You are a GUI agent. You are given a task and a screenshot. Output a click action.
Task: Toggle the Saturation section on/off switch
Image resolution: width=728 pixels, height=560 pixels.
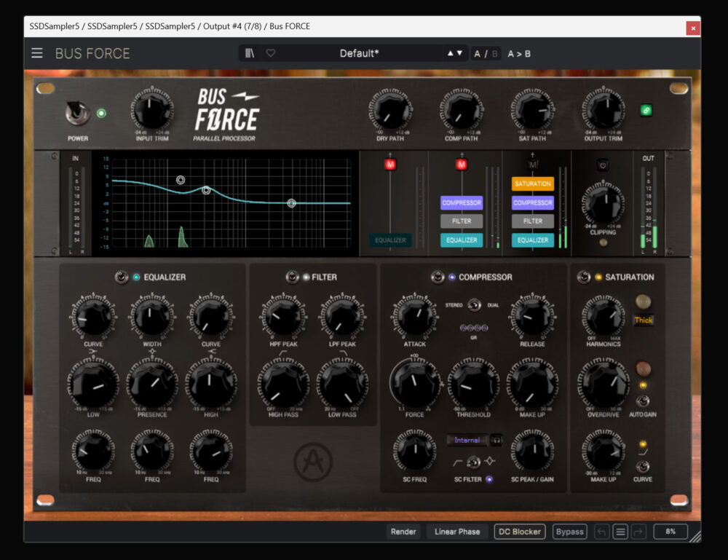tap(584, 277)
